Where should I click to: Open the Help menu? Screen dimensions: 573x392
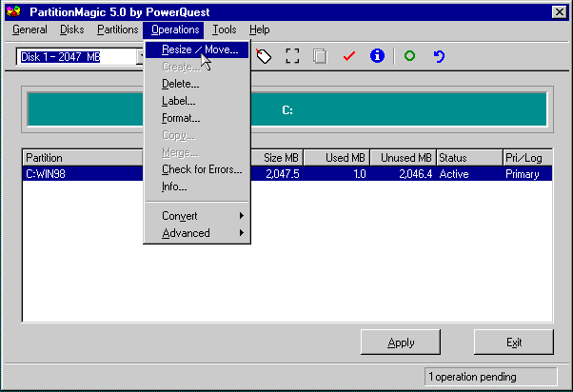pos(260,29)
